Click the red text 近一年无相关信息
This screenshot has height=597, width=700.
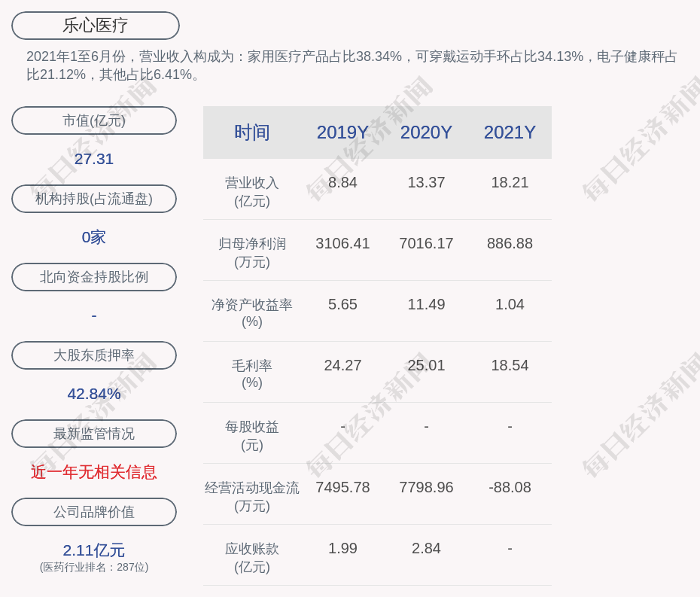[94, 472]
